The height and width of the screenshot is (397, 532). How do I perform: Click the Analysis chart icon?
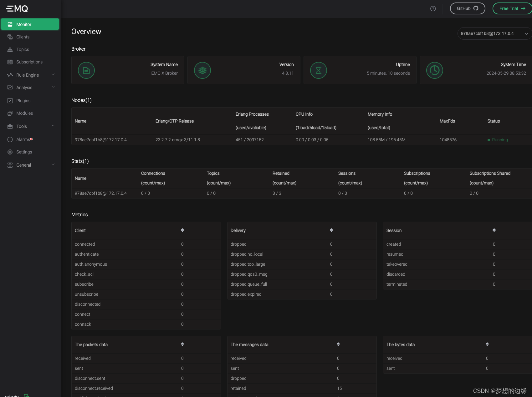pos(10,88)
